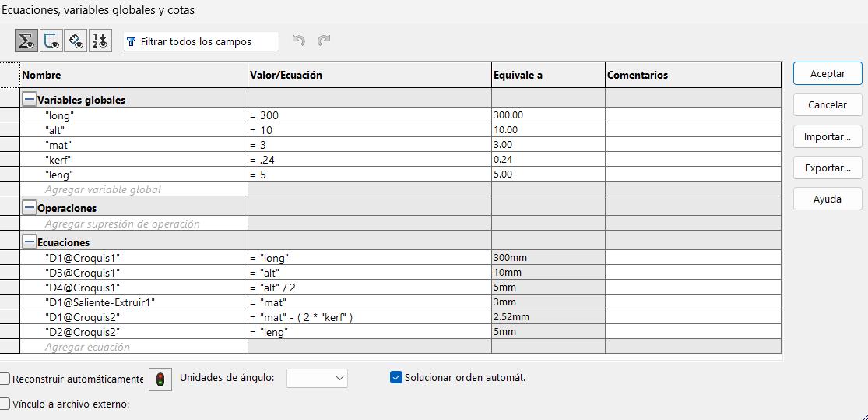
Task: Click the Filtrar todos los campos field
Action: pos(206,41)
